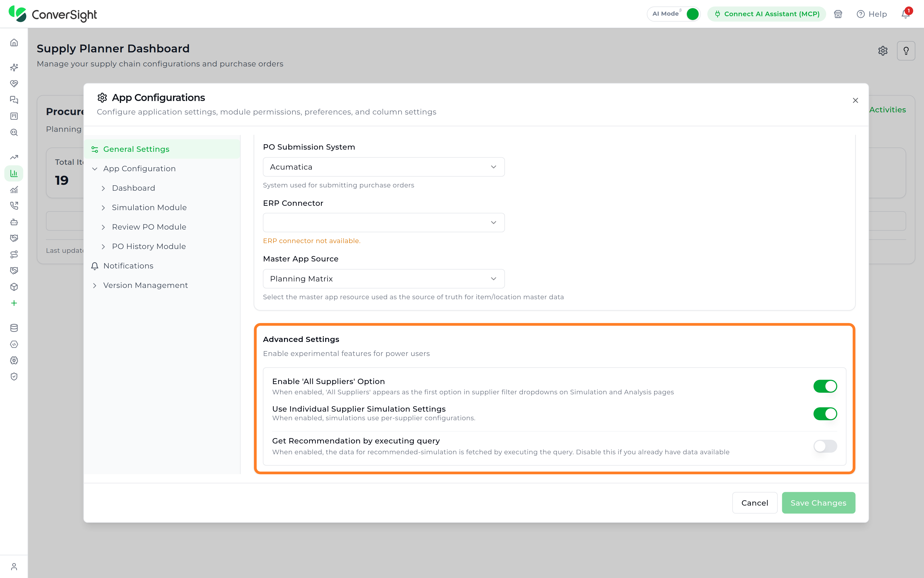Click the green plus add icon
This screenshot has height=578, width=924.
pyautogui.click(x=14, y=303)
